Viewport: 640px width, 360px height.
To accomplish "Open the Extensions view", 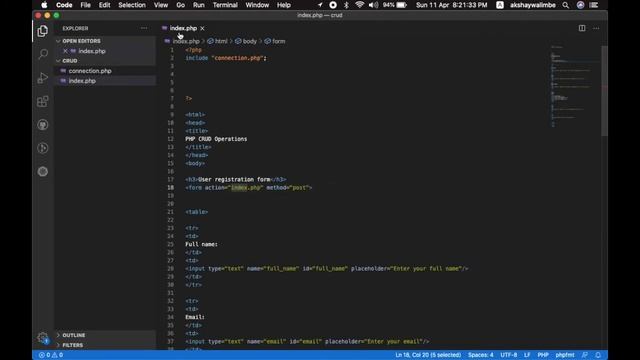I will click(42, 101).
